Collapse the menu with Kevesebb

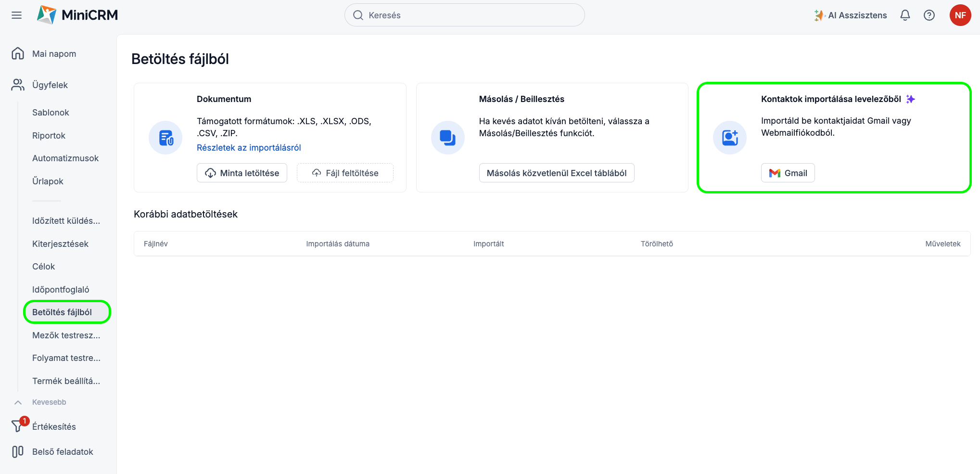coord(49,402)
